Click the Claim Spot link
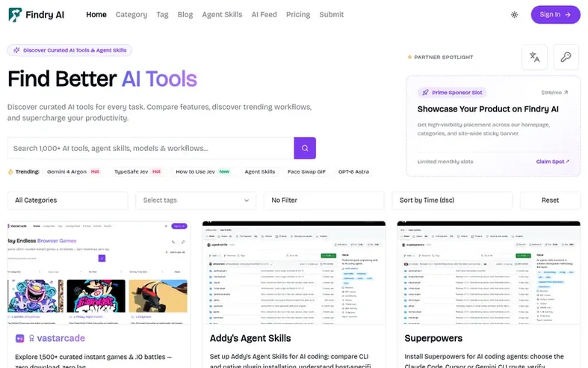Image resolution: width=588 pixels, height=368 pixels. coord(552,162)
